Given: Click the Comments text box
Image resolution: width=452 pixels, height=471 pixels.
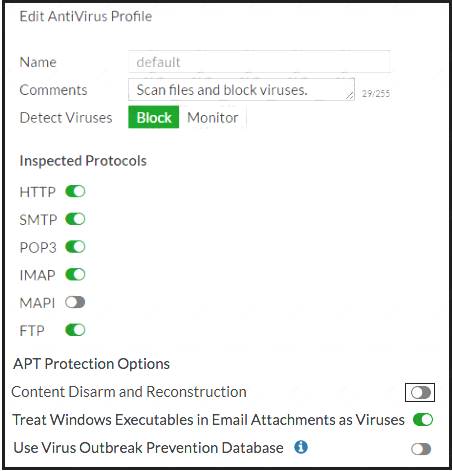Looking at the screenshot, I should click(x=241, y=89).
